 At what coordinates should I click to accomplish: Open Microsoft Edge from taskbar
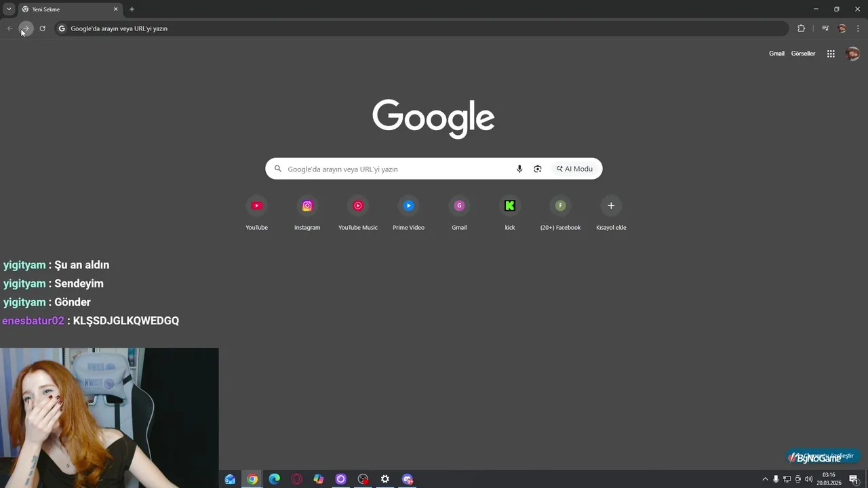275,479
